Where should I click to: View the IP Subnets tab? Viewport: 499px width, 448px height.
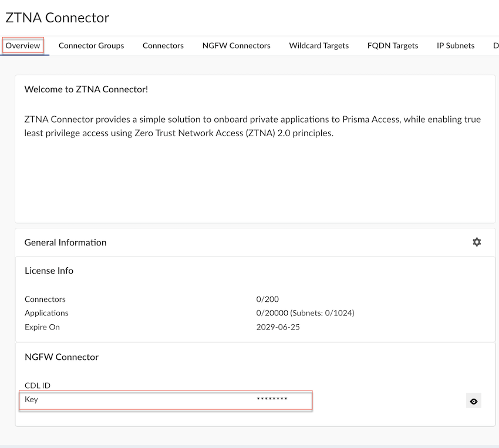point(456,46)
